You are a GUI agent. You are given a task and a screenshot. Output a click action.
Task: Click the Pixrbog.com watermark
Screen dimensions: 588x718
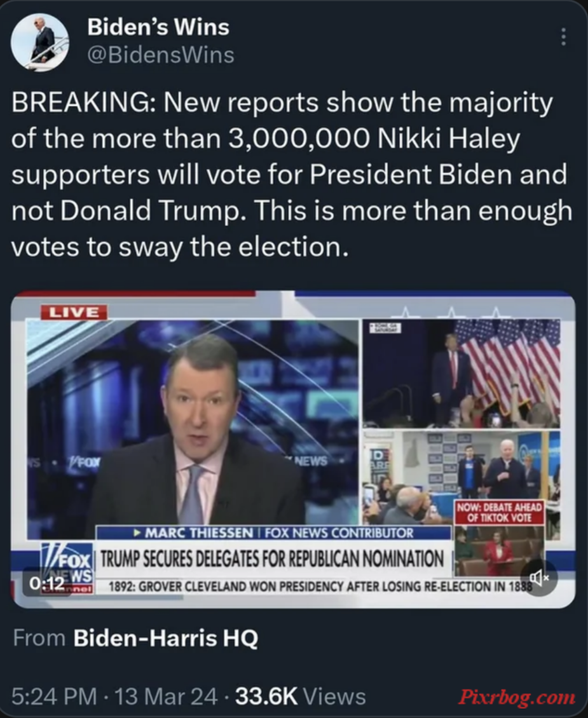(x=517, y=697)
